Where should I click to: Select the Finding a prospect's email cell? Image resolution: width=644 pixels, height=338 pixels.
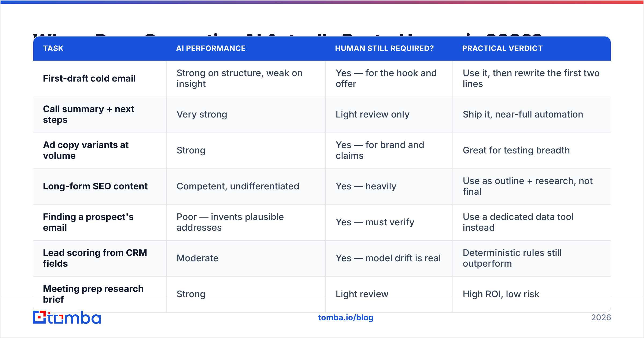[100, 223]
